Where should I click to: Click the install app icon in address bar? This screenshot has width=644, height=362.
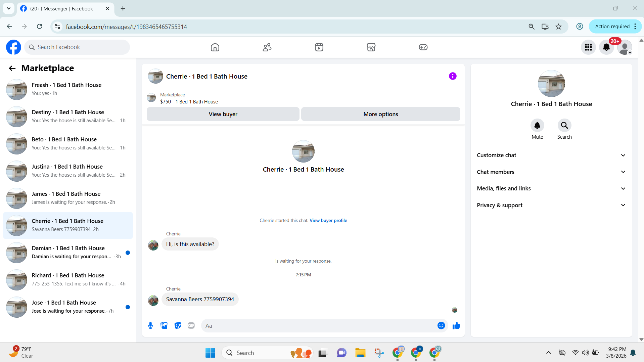click(545, 27)
